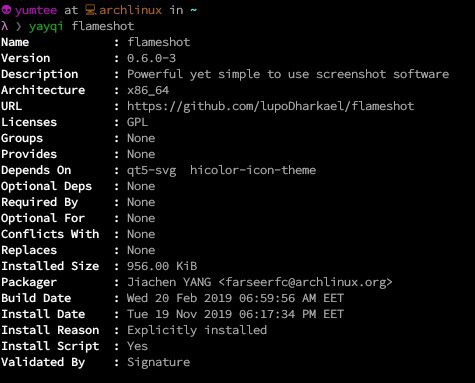This screenshot has height=383, width=475.
Task: Click the Explicitly installed reason text
Action: tap(197, 330)
